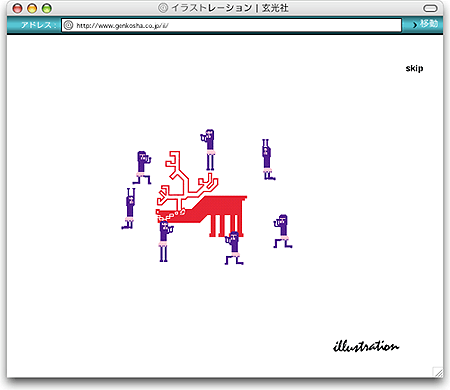Screen dimensions: 450x390
Task: Click the green zoom window button
Action: 47,8
